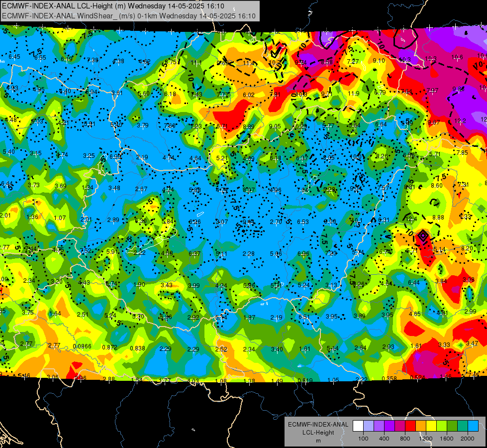Click the wind shear value '2.70'
The width and height of the screenshot is (487, 448).
point(276,222)
